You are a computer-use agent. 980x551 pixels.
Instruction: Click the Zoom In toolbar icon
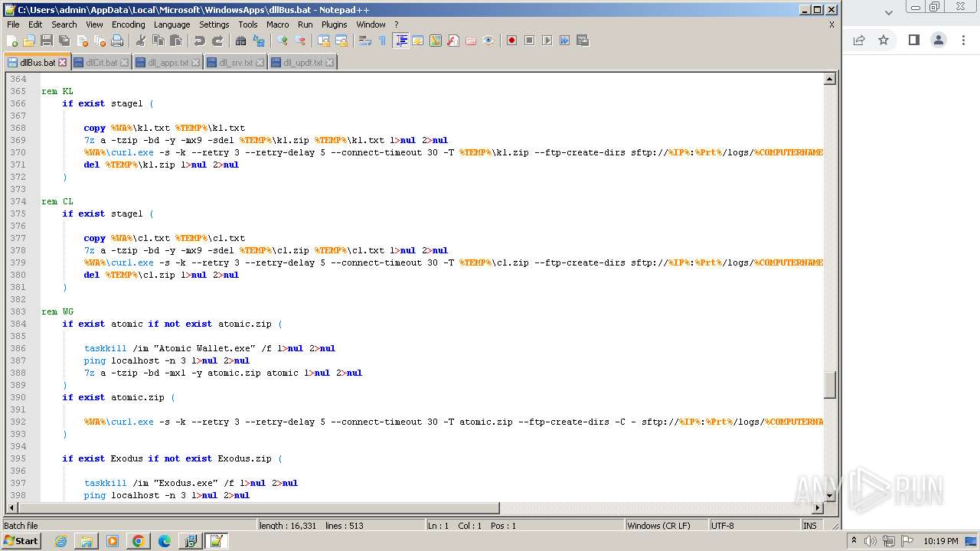[283, 41]
